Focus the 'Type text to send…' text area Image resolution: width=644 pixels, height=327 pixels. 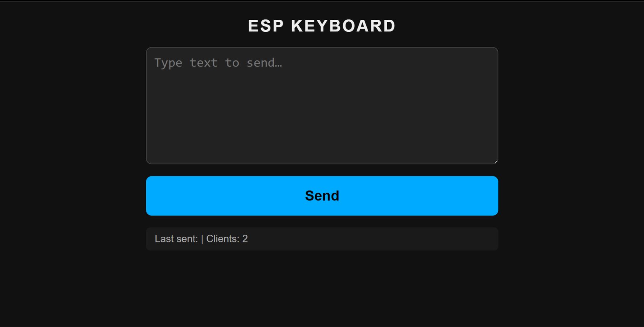pyautogui.click(x=322, y=106)
